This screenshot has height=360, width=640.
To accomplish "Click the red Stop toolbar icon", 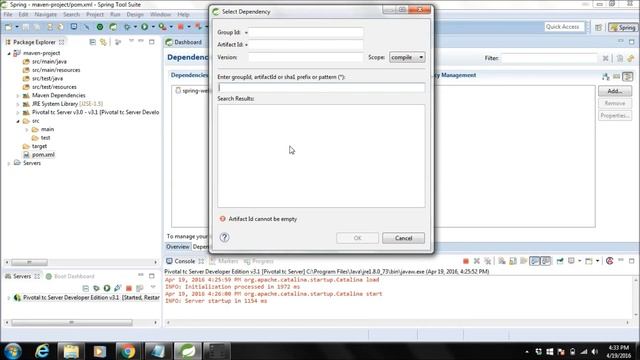I will (x=180, y=27).
